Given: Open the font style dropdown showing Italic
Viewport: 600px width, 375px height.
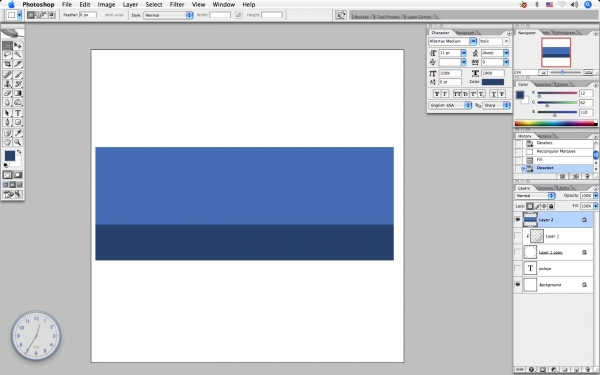Looking at the screenshot, I should coord(506,41).
